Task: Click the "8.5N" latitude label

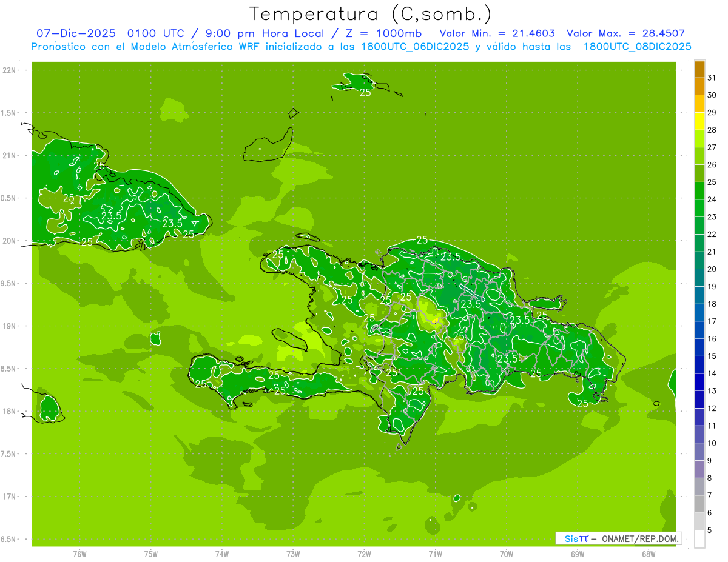Action: click(8, 369)
